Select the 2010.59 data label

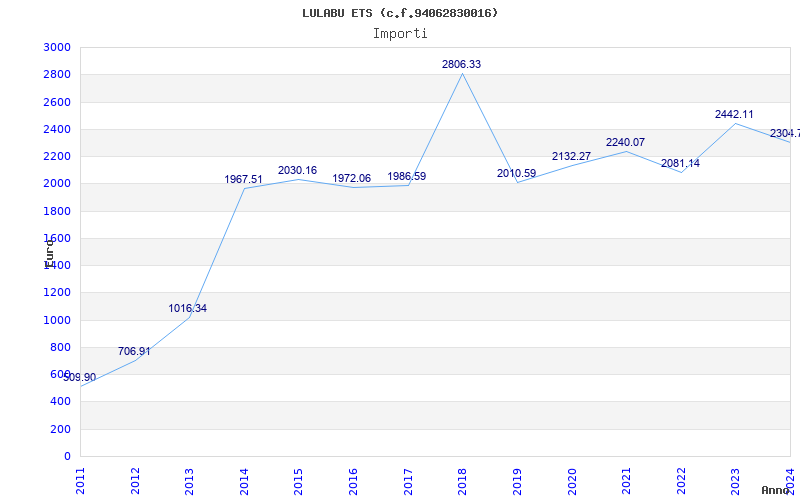point(516,173)
